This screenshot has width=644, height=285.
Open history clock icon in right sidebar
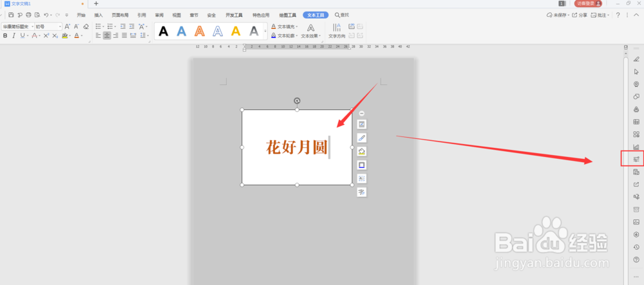[636, 247]
